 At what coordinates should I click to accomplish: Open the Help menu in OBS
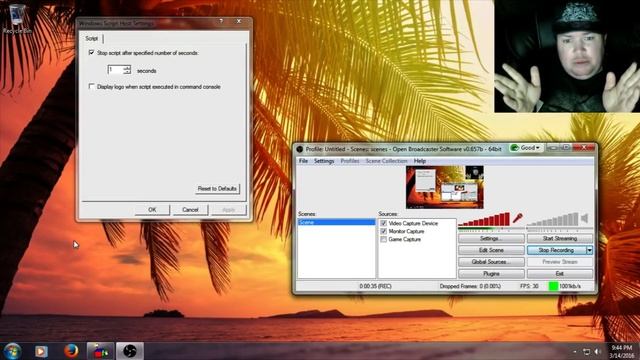[420, 161]
